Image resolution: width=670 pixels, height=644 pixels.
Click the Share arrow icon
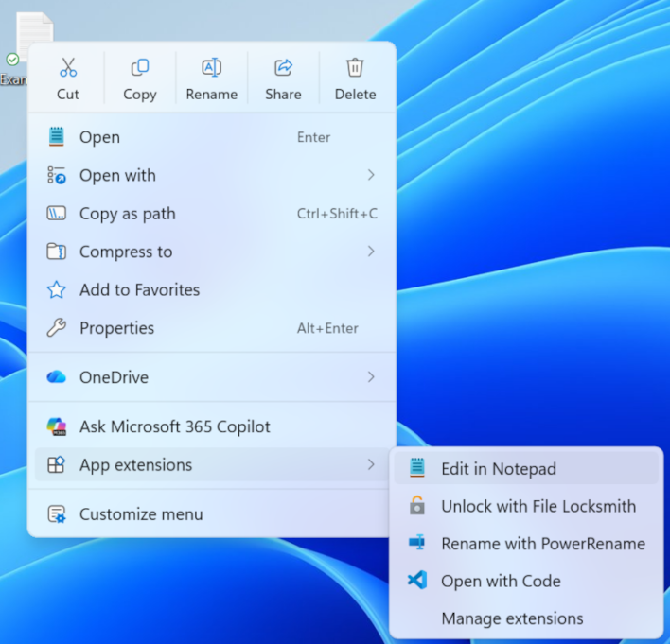[283, 67]
